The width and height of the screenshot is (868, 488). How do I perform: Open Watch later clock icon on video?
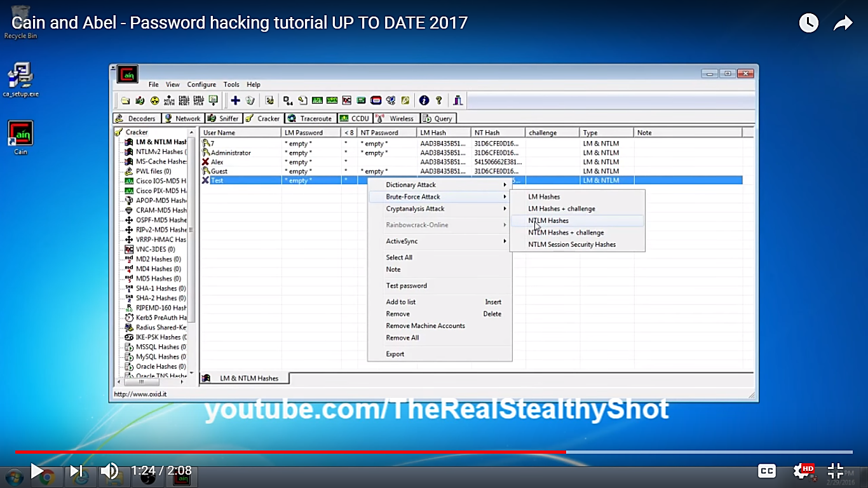(x=808, y=24)
